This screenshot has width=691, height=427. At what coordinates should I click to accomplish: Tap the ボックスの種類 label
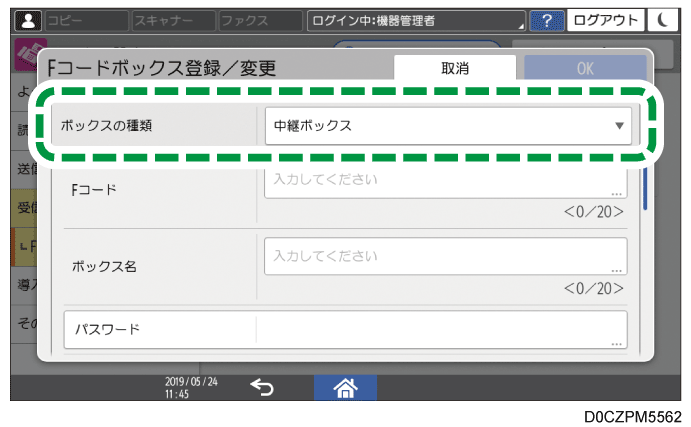point(106,126)
